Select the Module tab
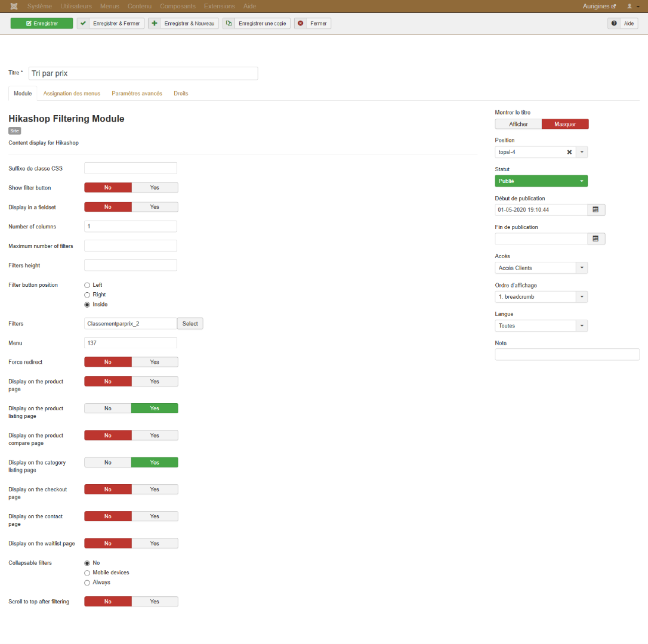This screenshot has height=644, width=648. point(23,94)
